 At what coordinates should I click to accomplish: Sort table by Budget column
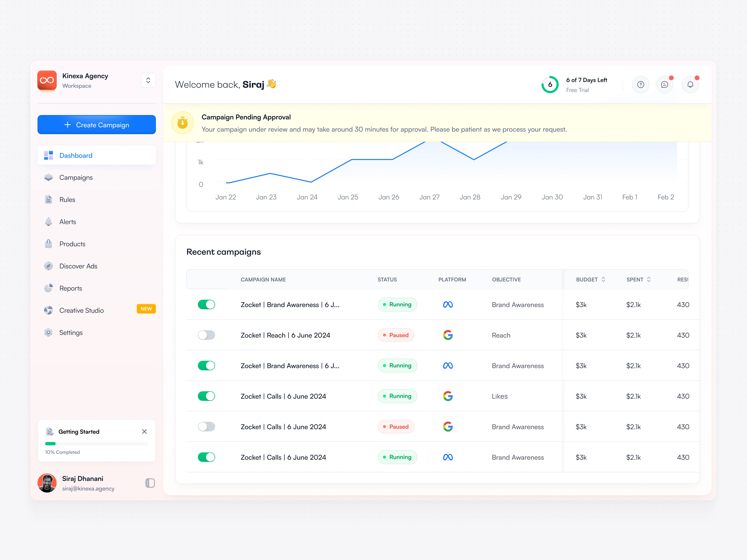[603, 279]
